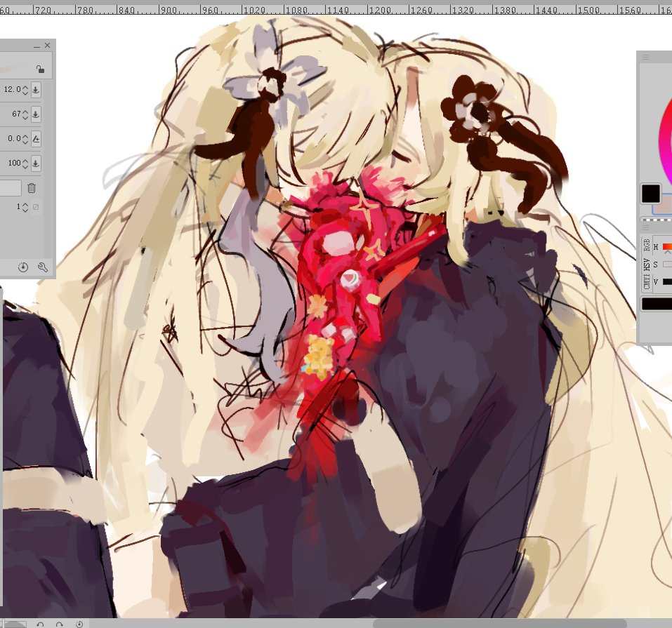The width and height of the screenshot is (672, 628).
Task: Select the black main color swatch
Action: (650, 194)
